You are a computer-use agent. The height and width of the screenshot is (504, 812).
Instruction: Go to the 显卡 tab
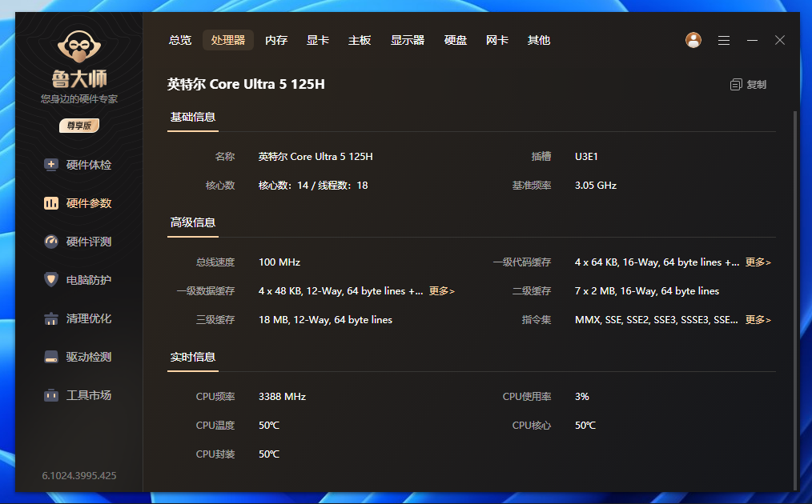coord(317,40)
